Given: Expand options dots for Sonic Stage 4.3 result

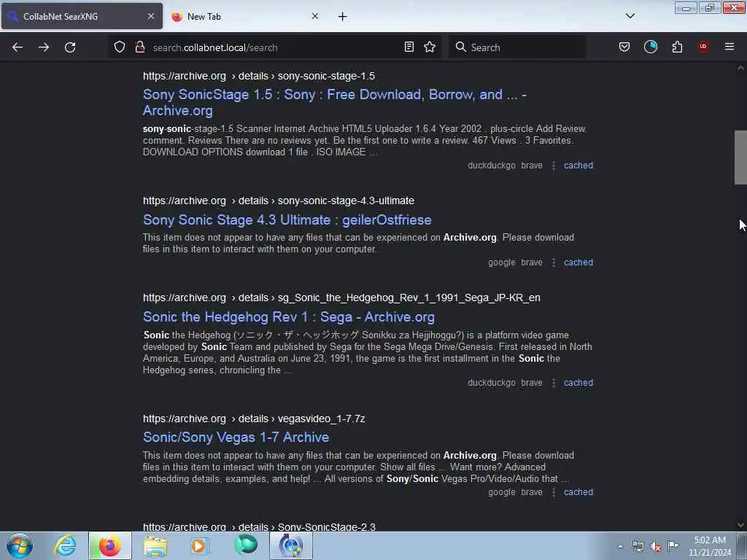Looking at the screenshot, I should pos(553,262).
